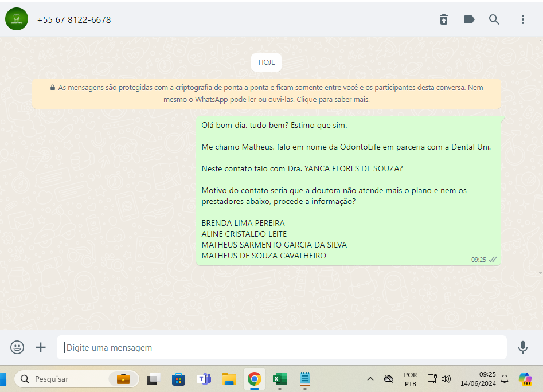
Task: Open the contact profile picture
Action: (17, 19)
